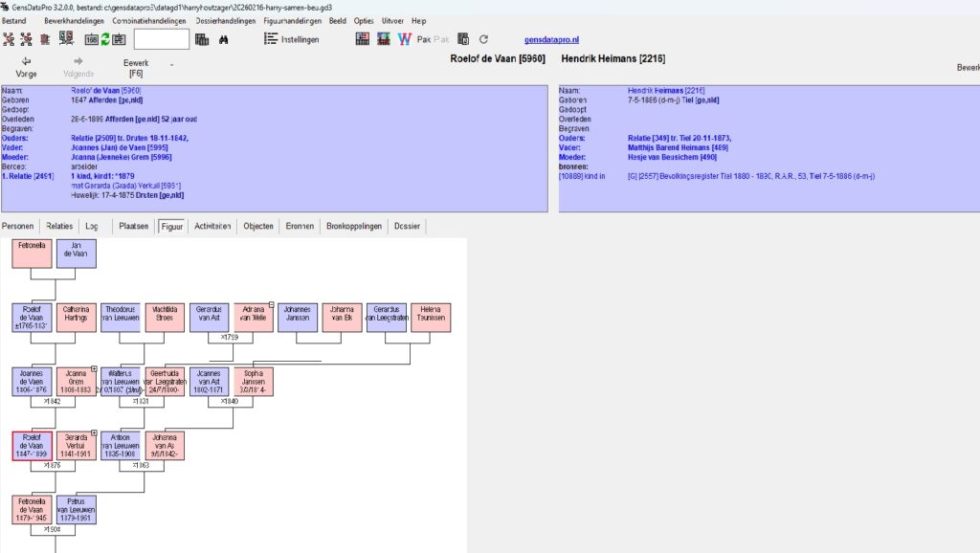Click the counter icon showing 168
Viewport: 980px width, 553px height.
(91, 39)
